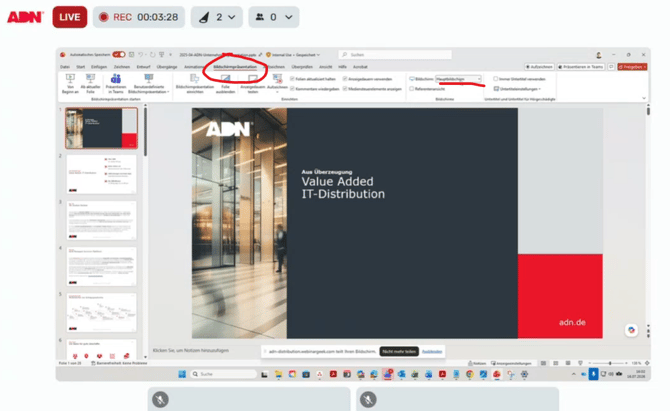The width and height of the screenshot is (670, 411).
Task: Click Anzeigedauern testen icon
Action: pyautogui.click(x=253, y=79)
